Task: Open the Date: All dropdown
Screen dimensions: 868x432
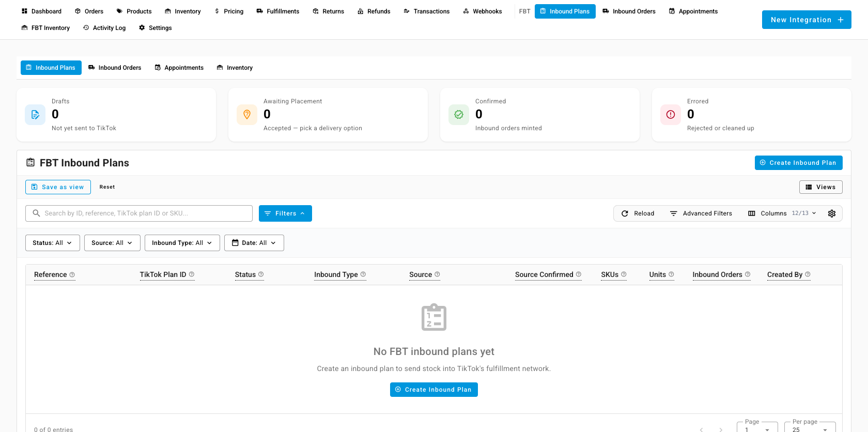Action: (x=254, y=243)
